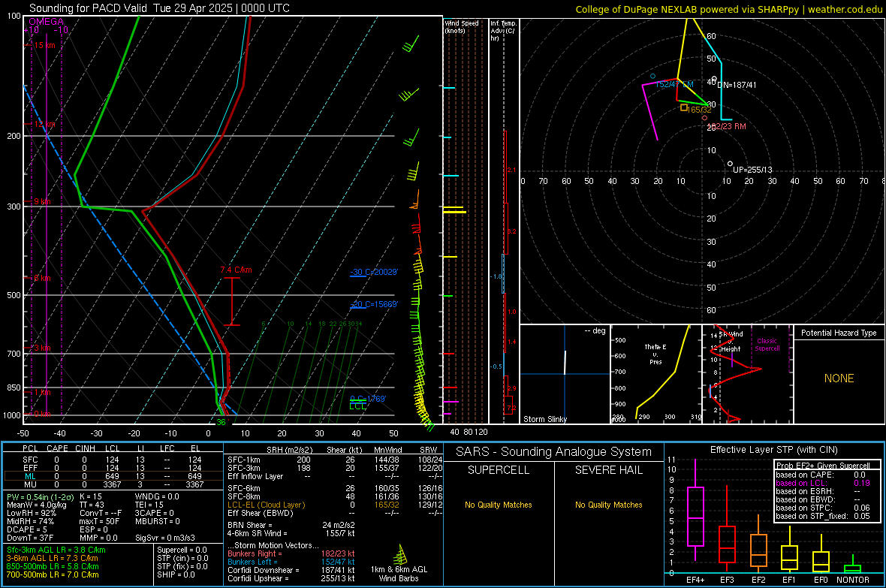Click the 'LowRH = 92%' value
This screenshot has height=588, width=886.
pos(31,514)
